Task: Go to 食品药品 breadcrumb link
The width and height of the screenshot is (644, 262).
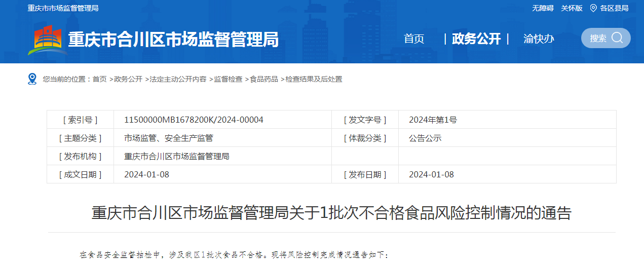Action: [x=264, y=79]
